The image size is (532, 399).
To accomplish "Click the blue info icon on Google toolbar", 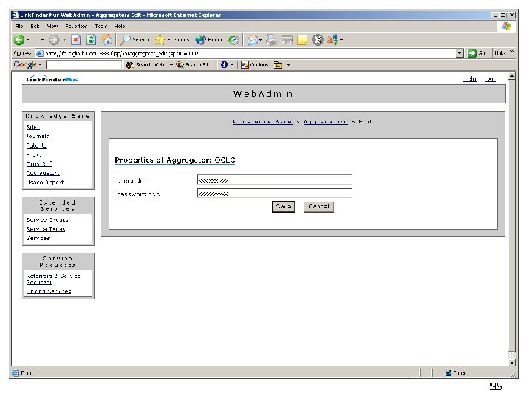I will pos(225,65).
